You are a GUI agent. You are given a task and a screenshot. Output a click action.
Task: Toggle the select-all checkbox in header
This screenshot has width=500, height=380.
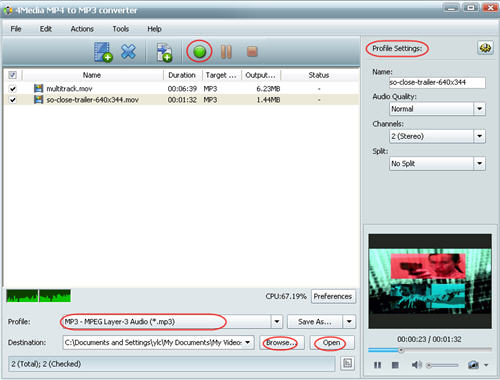(12, 75)
